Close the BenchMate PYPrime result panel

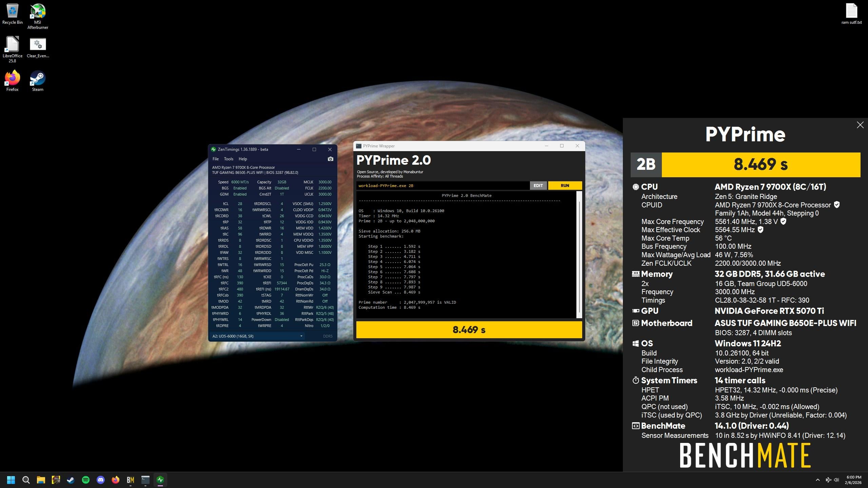[860, 125]
